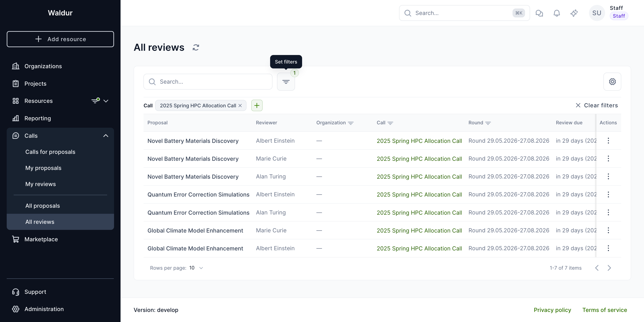The height and width of the screenshot is (322, 644).
Task: Go to next page arrow
Action: tap(609, 268)
